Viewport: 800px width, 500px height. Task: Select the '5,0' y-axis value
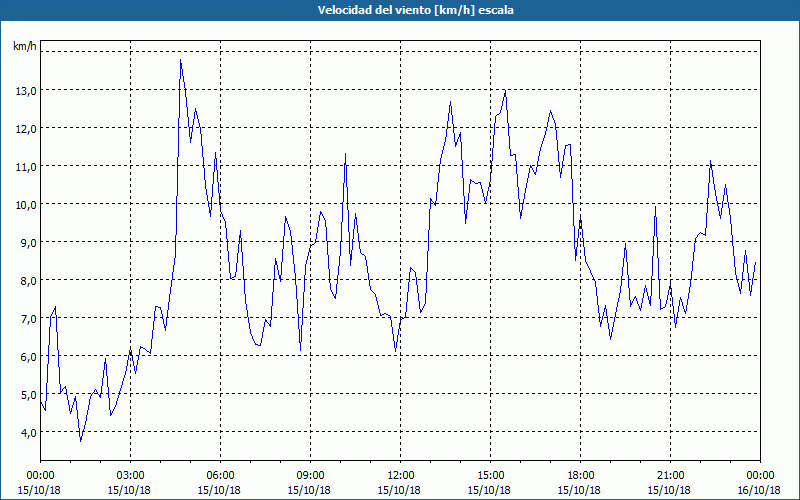[x=28, y=395]
